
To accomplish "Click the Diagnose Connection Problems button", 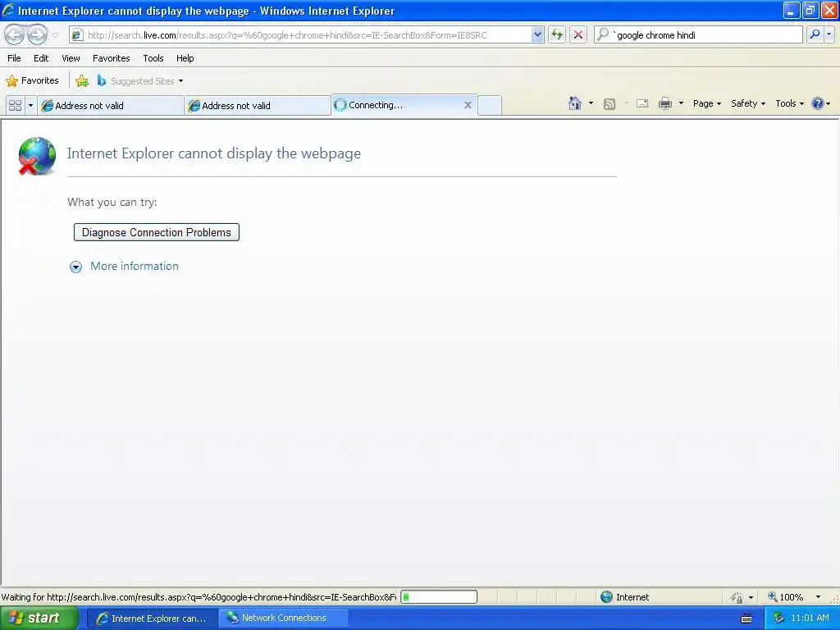I will tap(157, 232).
